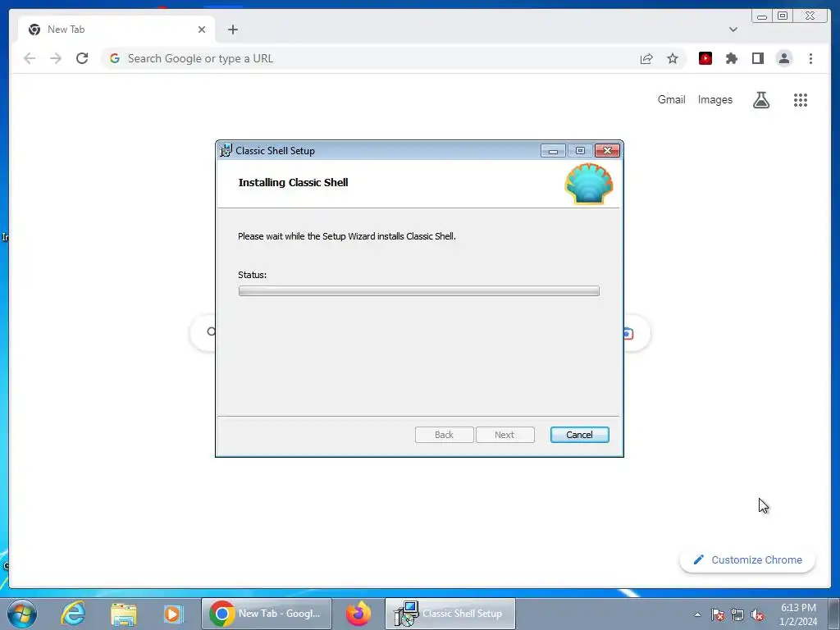Open Images link on New Tab page
This screenshot has height=630, width=840.
click(x=714, y=99)
